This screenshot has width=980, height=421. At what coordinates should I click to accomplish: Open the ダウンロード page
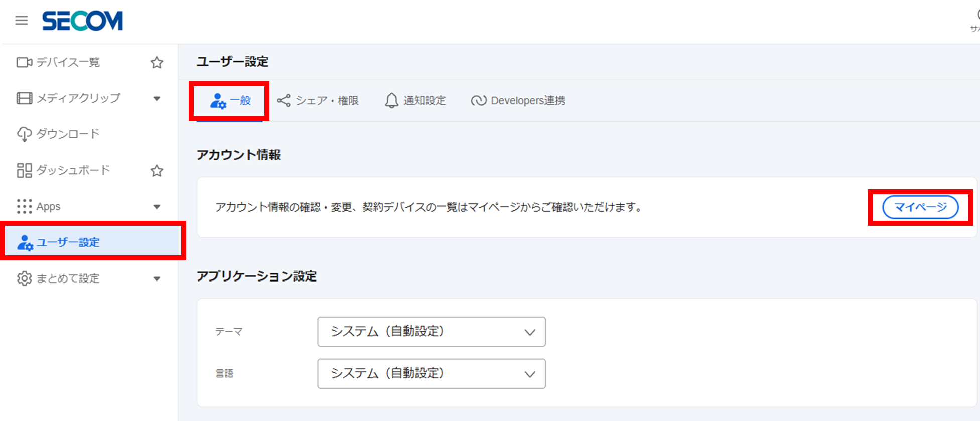[68, 134]
